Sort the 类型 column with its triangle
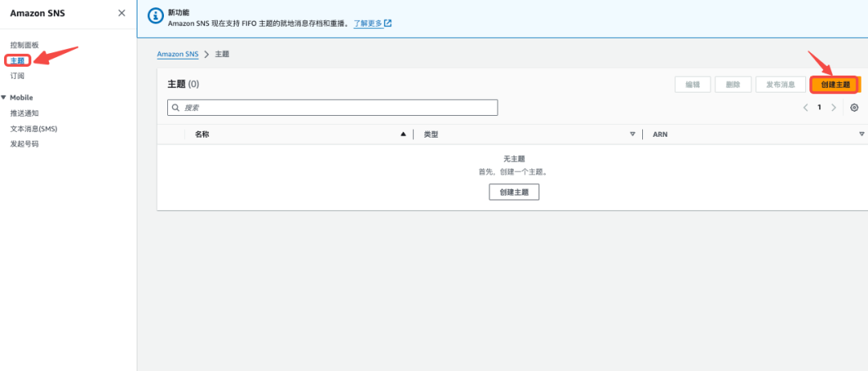 click(633, 134)
